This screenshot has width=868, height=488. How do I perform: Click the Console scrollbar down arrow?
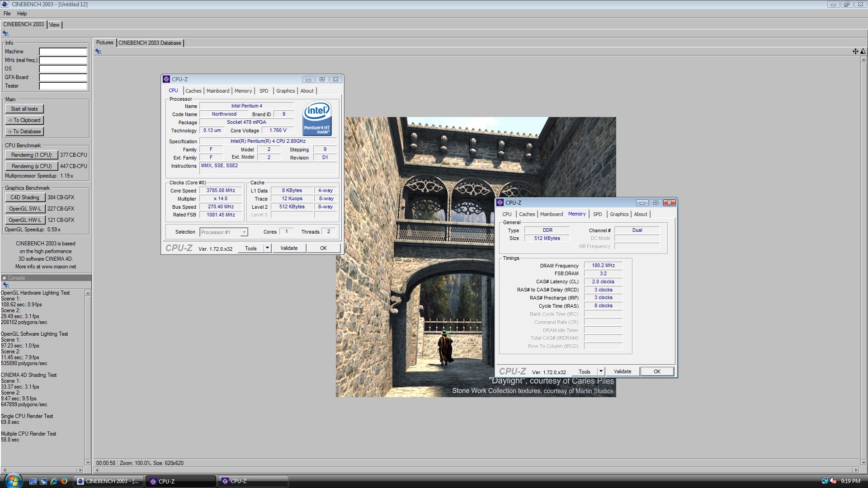88,462
